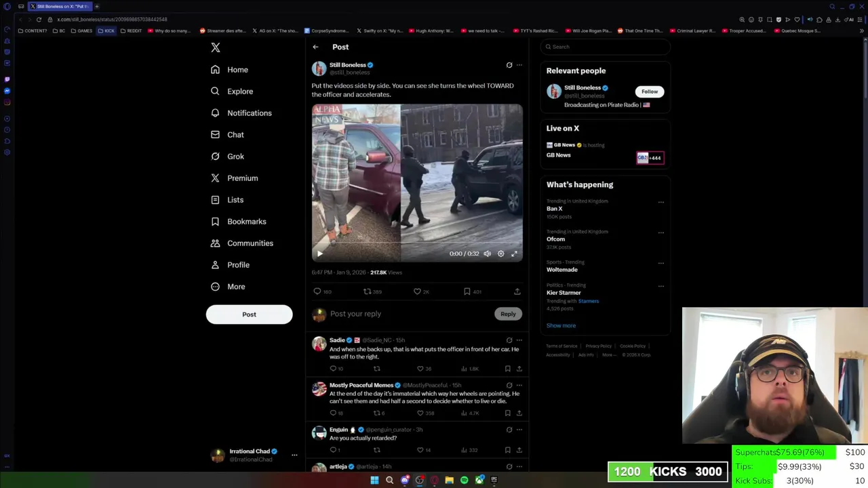Go back using the arrow beside Post
Screen dimensions: 868x488
click(315, 47)
